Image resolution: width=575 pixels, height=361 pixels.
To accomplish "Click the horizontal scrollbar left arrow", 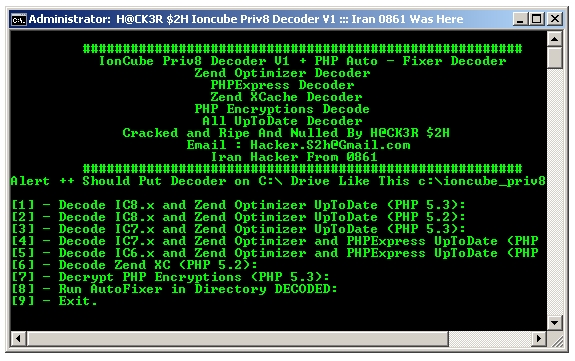I will pyautogui.click(x=18, y=339).
